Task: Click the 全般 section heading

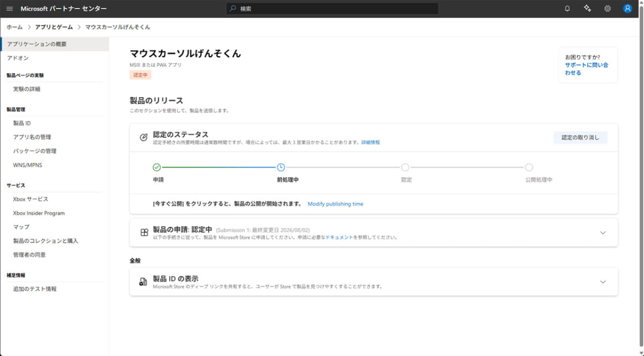Action: click(135, 260)
